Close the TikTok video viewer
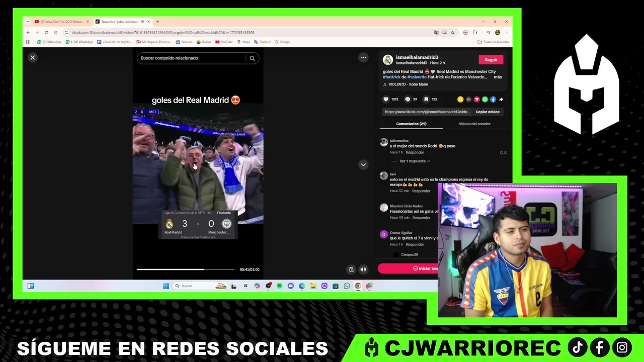This screenshot has height=362, width=644. pos(33,58)
